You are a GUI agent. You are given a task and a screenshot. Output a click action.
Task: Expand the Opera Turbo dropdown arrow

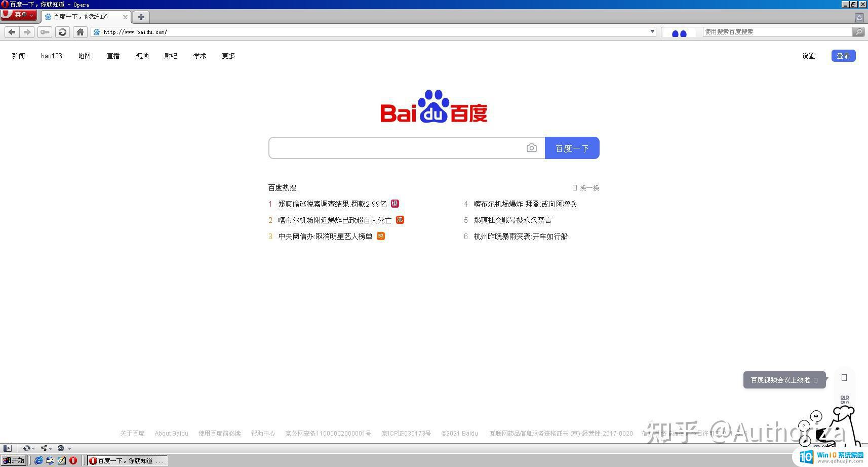pyautogui.click(x=69, y=449)
